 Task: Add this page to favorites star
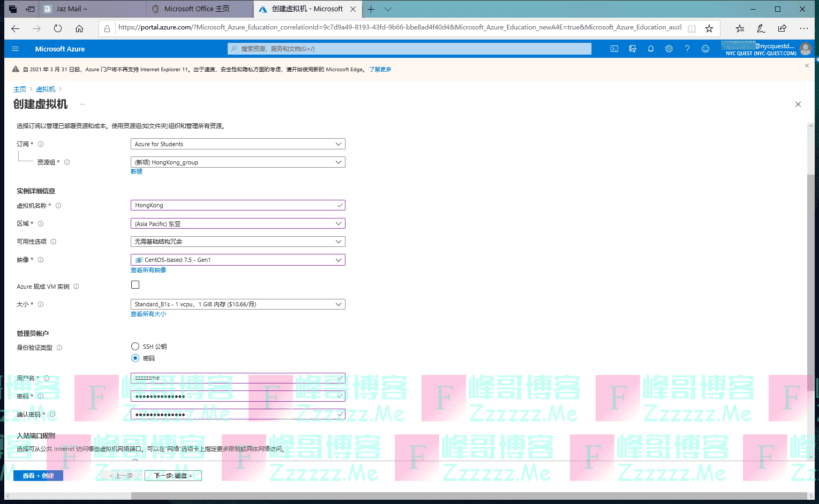point(709,28)
